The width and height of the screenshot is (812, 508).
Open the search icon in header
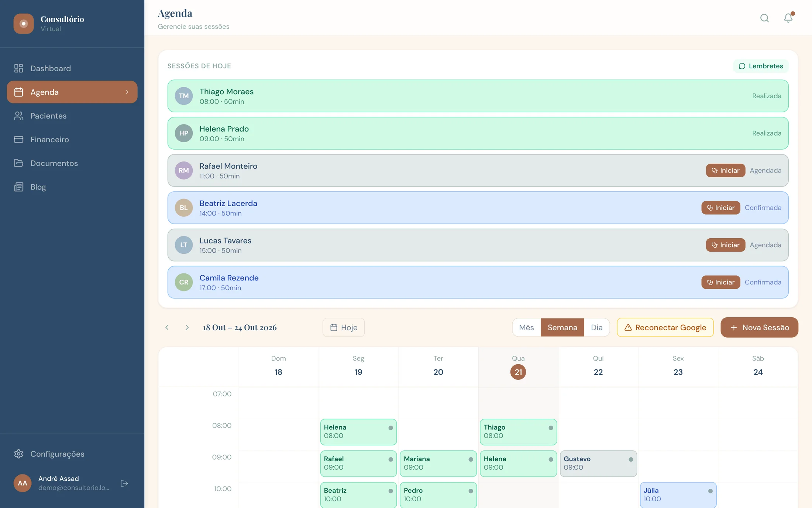[x=764, y=18]
